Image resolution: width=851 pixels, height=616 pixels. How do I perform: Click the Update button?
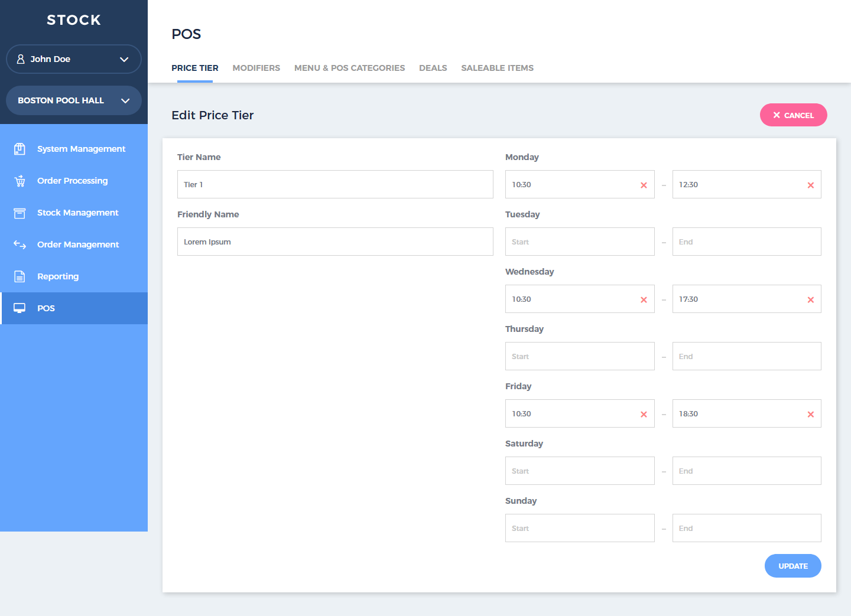(x=792, y=566)
